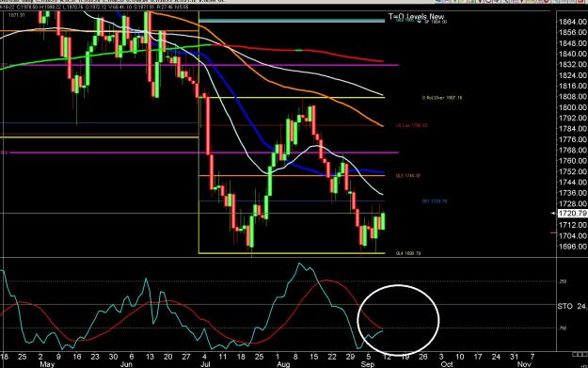The width and height of the screenshot is (588, 368).
Task: Click the Aug month label
Action: pos(283,364)
